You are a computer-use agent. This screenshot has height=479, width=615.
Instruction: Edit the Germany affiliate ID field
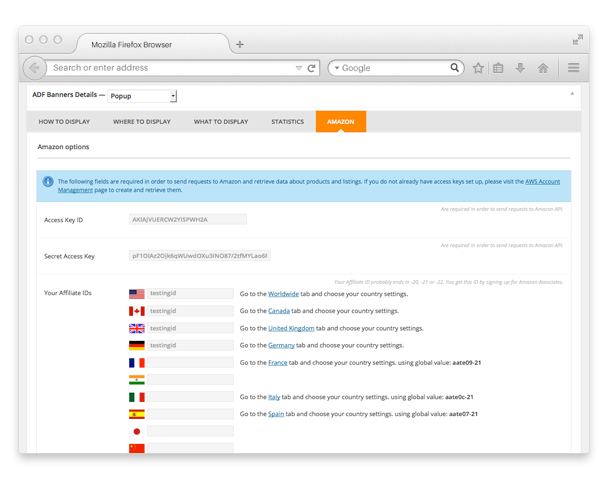pyautogui.click(x=190, y=345)
